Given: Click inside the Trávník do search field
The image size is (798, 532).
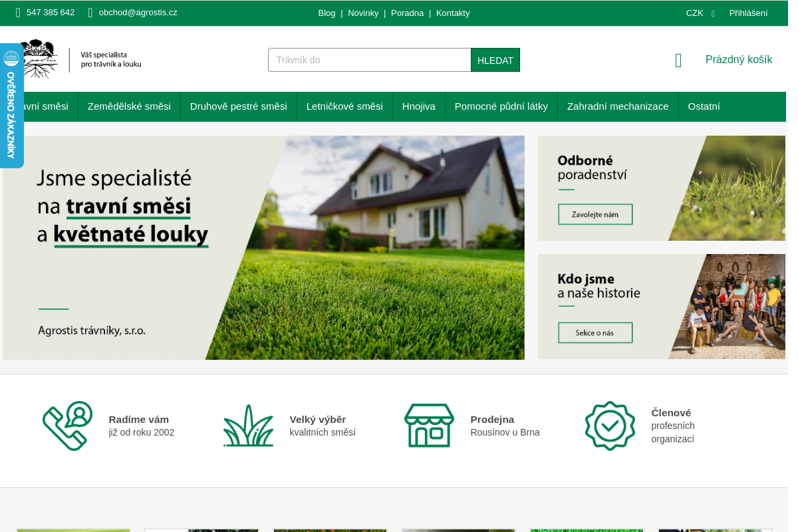Looking at the screenshot, I should pyautogui.click(x=369, y=59).
